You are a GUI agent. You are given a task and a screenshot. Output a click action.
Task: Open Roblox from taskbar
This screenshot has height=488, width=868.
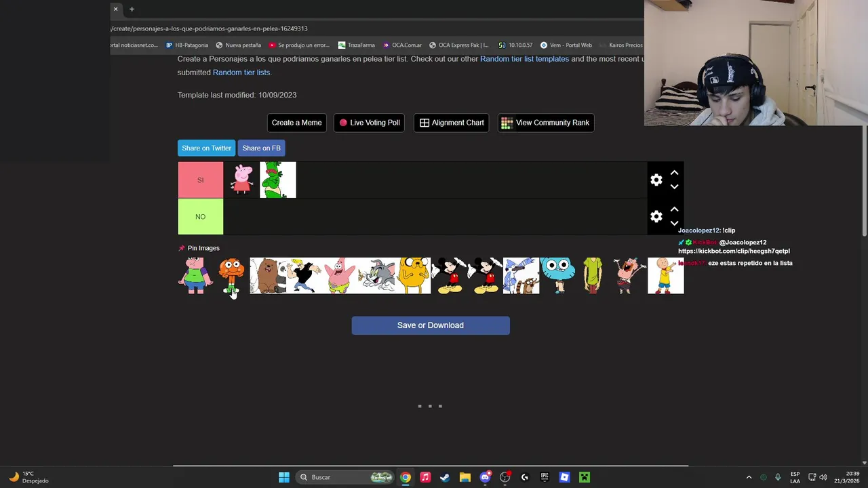[x=564, y=477]
